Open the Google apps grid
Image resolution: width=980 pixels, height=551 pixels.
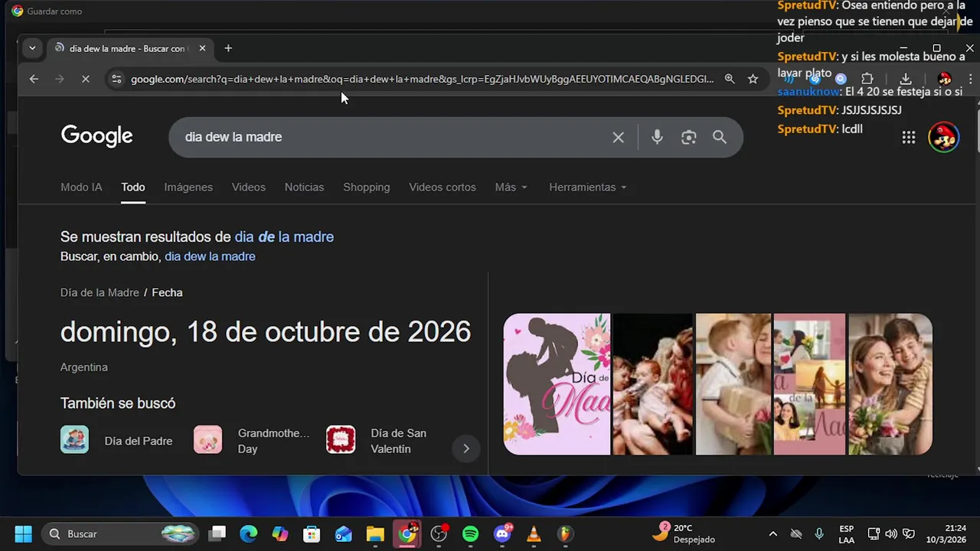[909, 138]
